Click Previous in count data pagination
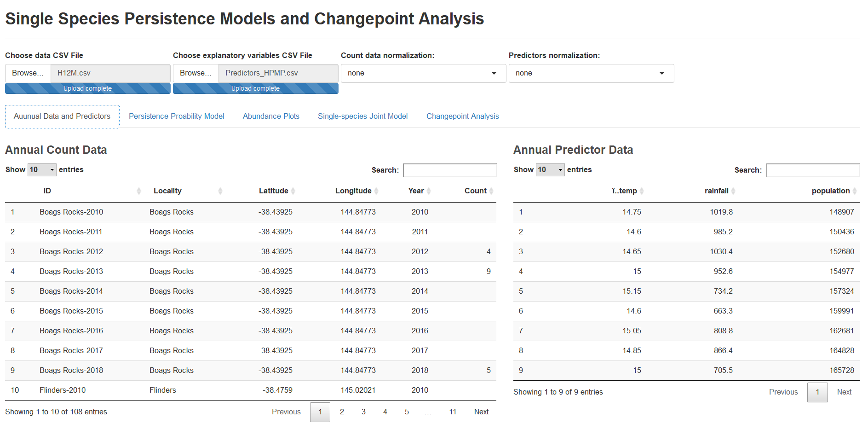 click(286, 412)
